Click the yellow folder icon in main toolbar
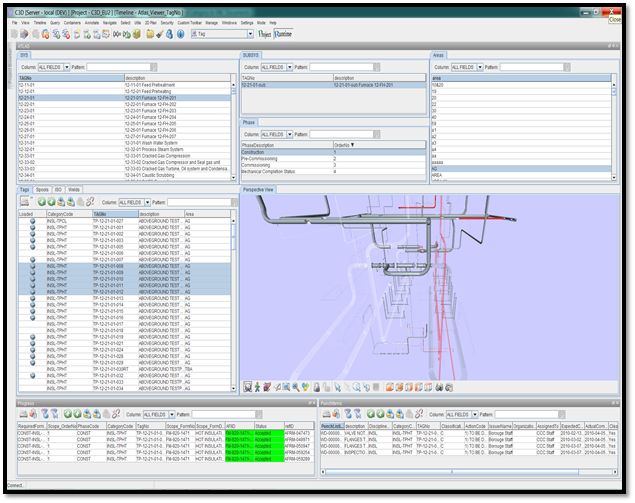Screen dimensions: 635x503 coord(150,33)
